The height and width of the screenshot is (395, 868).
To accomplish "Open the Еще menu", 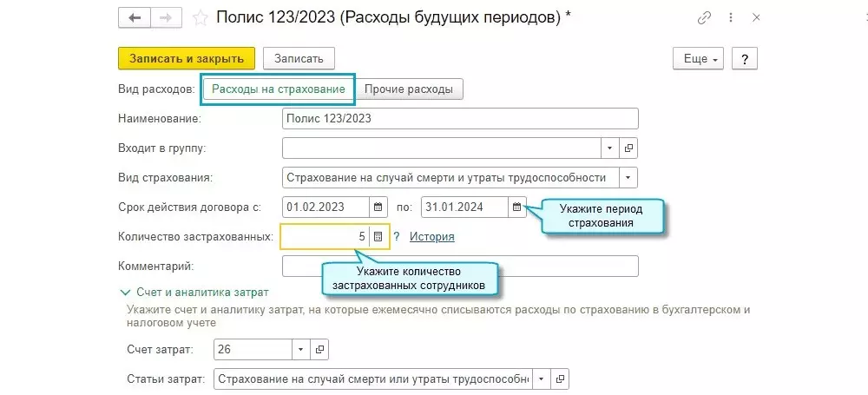I will 699,59.
